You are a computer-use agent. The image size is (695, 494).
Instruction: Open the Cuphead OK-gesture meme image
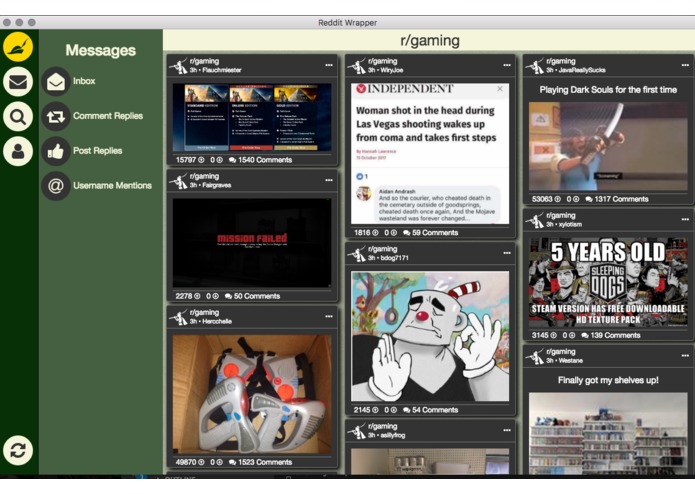[x=430, y=336]
